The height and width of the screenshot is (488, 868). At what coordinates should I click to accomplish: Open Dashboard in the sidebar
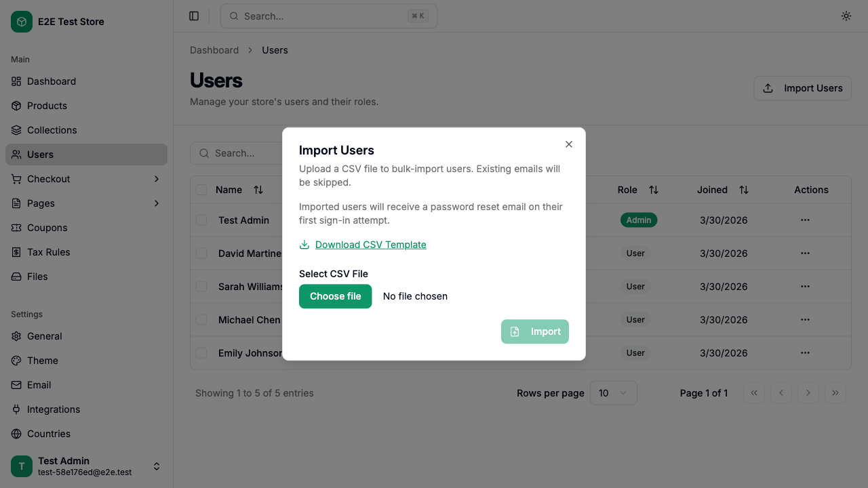coord(86,81)
